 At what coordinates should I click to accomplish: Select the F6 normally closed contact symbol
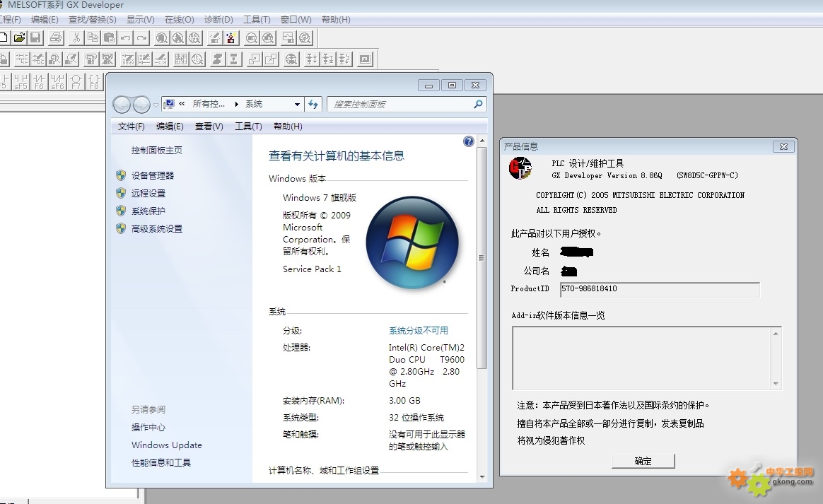tap(40, 82)
